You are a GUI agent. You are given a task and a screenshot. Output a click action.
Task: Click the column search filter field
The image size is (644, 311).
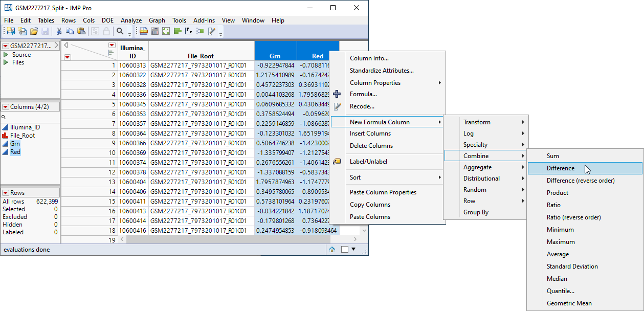(31, 117)
